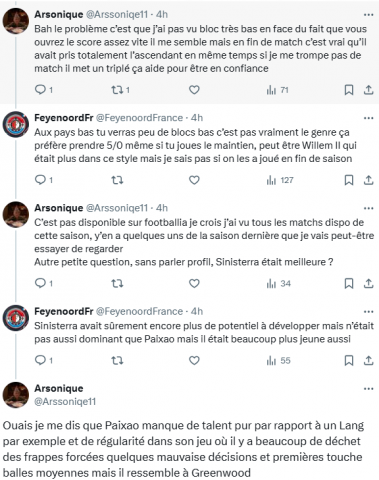
Task: Open the @FeyenoordFrance handle on the Willem II tweet
Action: click(x=139, y=118)
